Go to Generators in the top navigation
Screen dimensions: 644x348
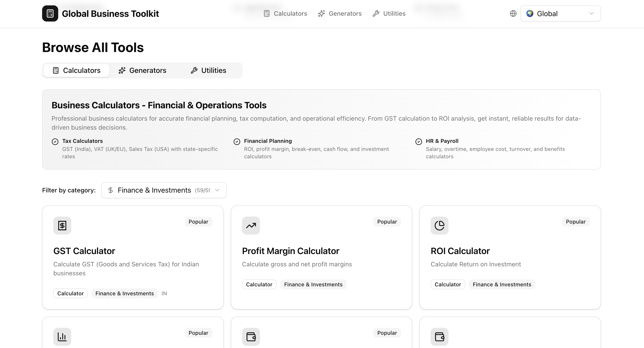pyautogui.click(x=340, y=13)
